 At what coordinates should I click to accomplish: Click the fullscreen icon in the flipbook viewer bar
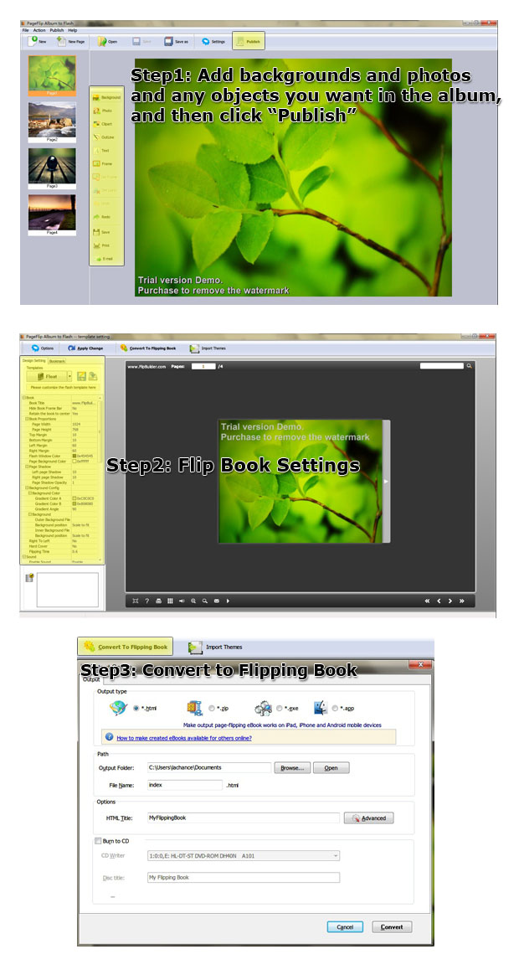tap(136, 601)
